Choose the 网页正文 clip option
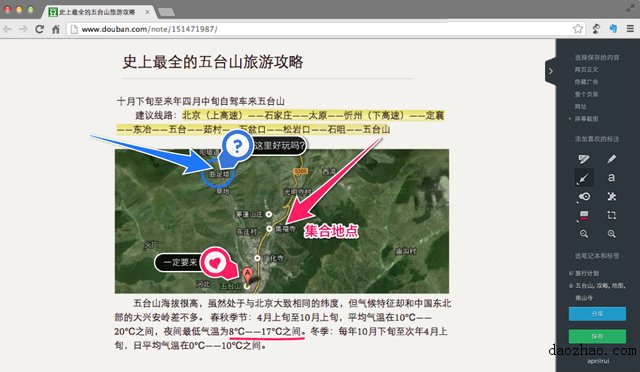 587,70
